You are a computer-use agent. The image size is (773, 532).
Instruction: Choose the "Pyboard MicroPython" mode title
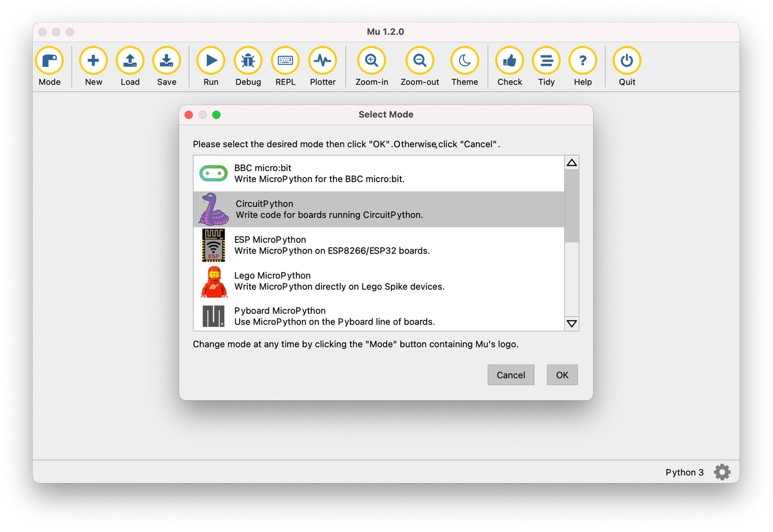tap(280, 311)
